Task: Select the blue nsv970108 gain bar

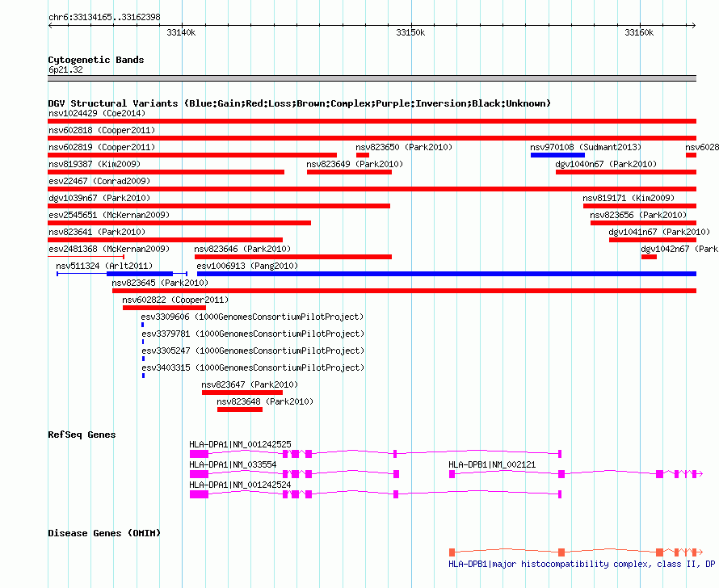Action: click(x=557, y=155)
